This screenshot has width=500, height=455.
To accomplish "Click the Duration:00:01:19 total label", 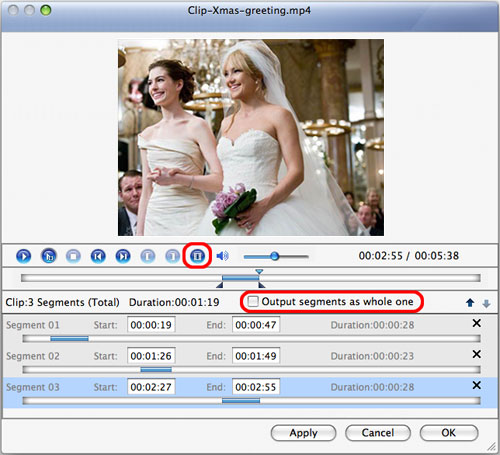I will coord(174,302).
